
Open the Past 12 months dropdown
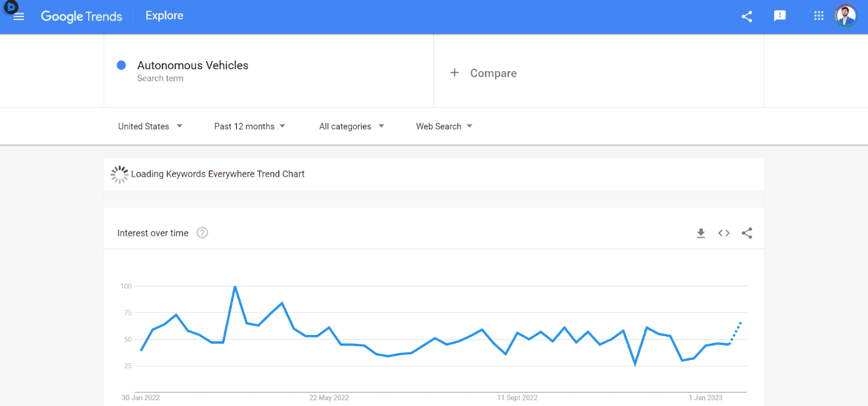pos(249,127)
